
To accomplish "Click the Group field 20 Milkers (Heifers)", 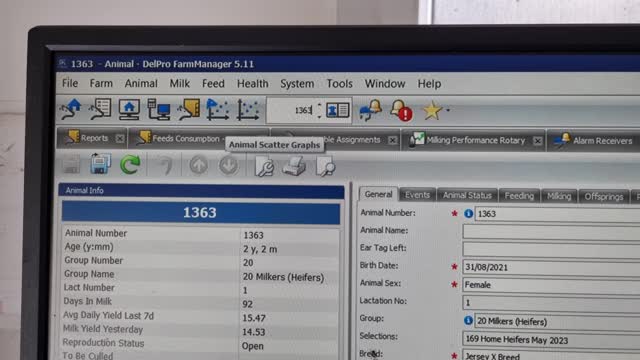I will (557, 322).
